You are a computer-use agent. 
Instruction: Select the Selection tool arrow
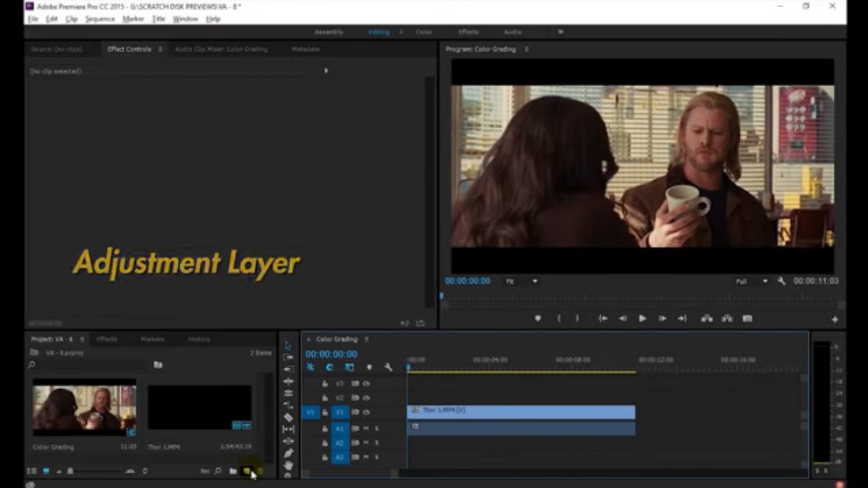[x=288, y=345]
